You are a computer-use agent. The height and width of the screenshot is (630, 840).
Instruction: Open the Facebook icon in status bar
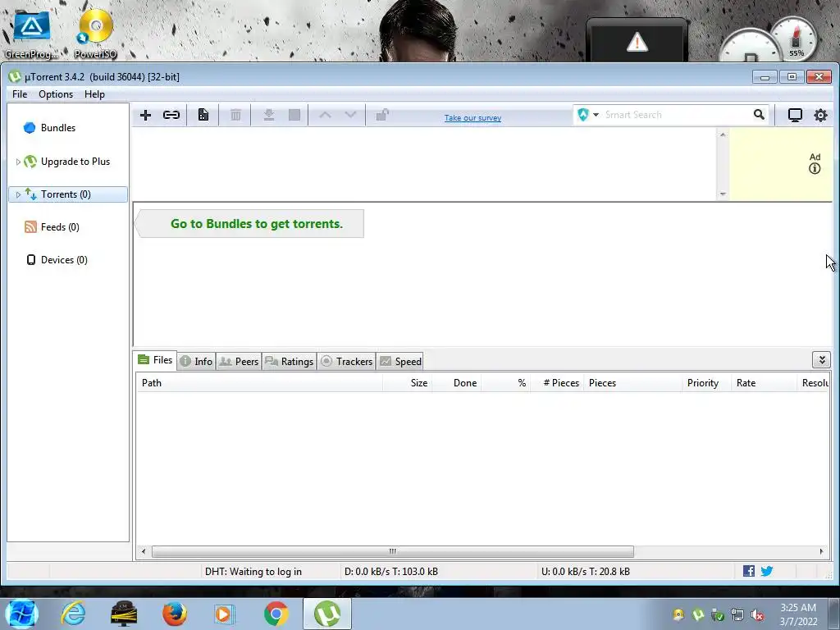coord(749,571)
